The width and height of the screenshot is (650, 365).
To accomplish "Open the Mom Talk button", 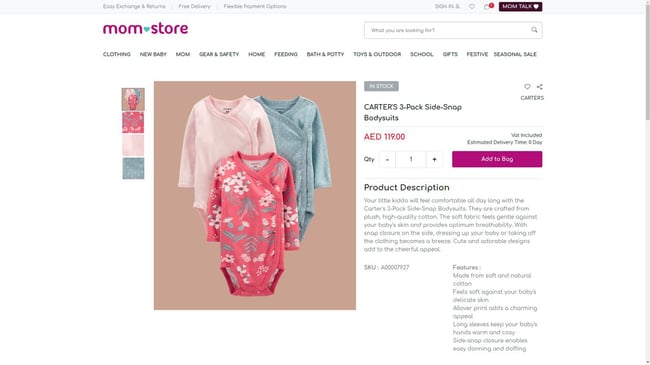I will coord(520,7).
